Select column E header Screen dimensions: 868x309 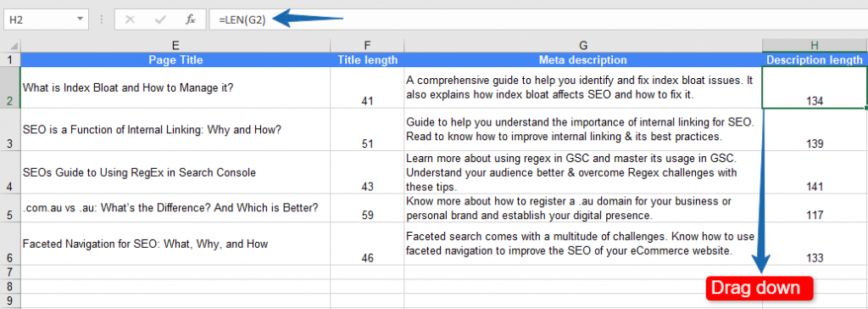(175, 46)
